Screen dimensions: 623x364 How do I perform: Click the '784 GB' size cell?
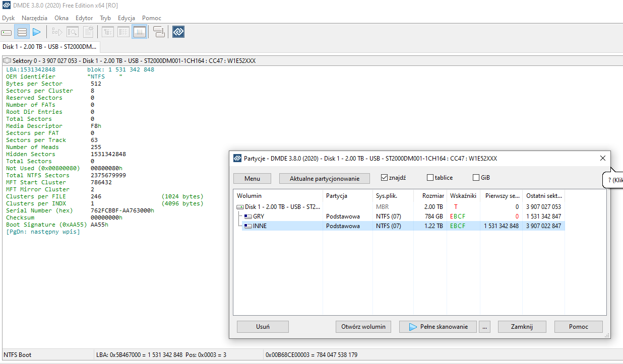click(x=434, y=216)
